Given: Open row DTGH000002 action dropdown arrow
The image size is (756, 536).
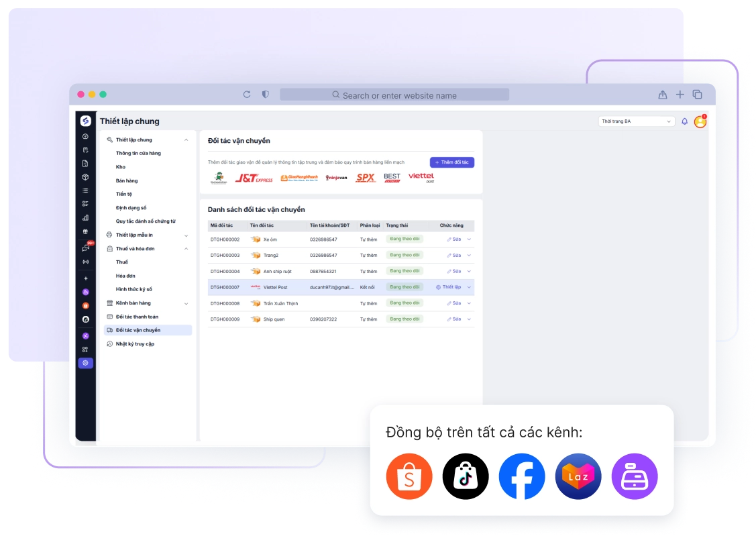Looking at the screenshot, I should click(x=469, y=239).
